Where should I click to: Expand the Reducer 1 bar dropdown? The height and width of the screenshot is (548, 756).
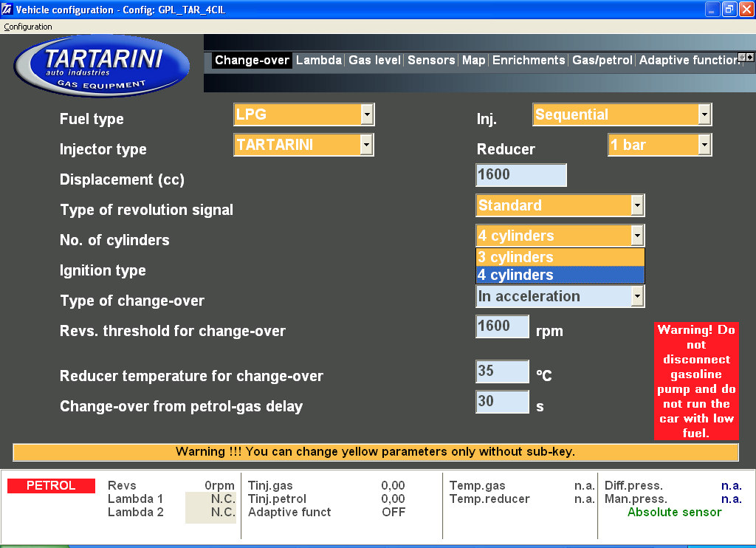coord(704,145)
